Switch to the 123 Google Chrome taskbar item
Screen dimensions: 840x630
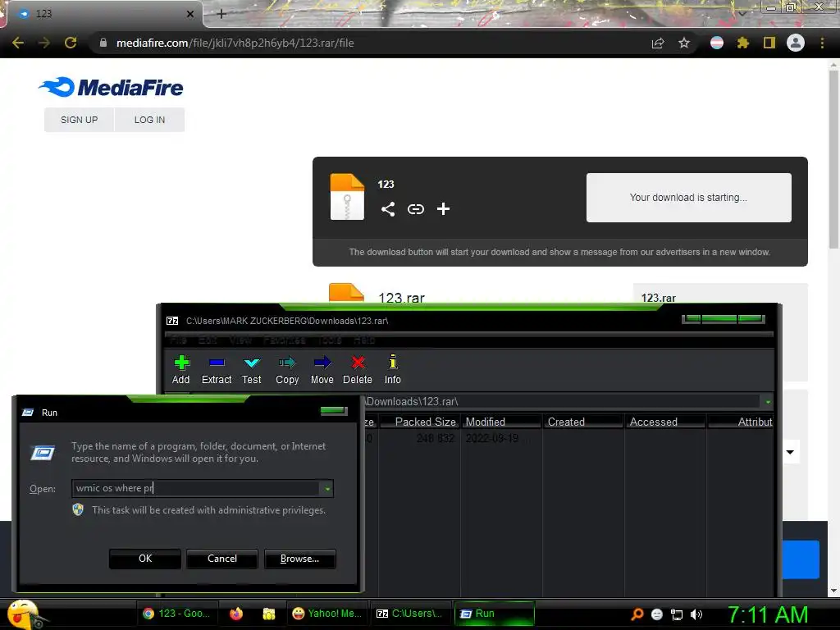click(x=177, y=614)
